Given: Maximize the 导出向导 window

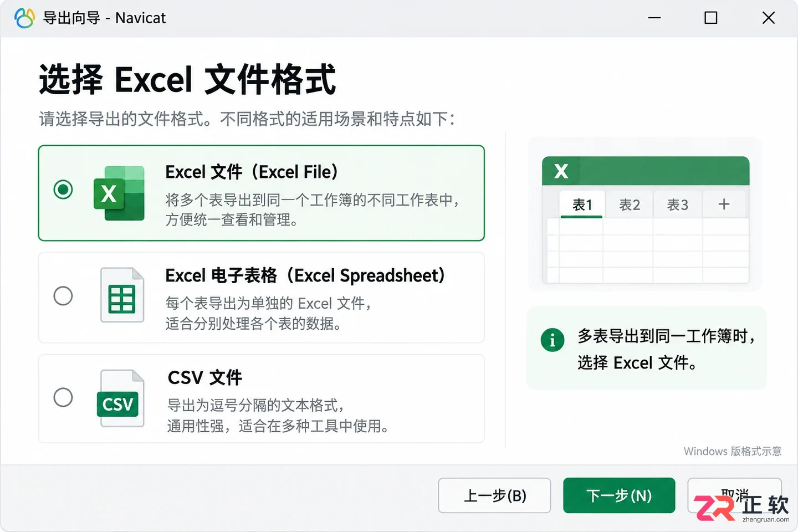Looking at the screenshot, I should point(711,18).
